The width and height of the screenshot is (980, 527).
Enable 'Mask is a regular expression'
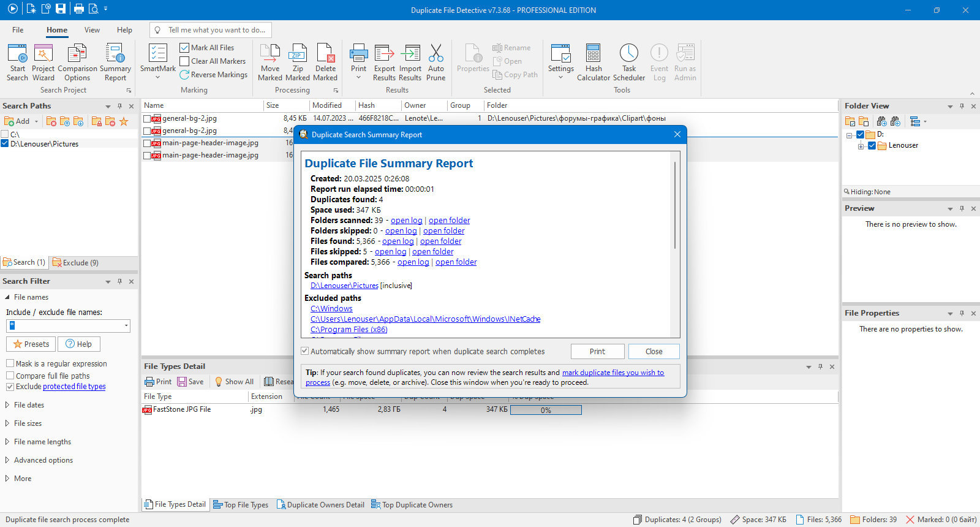(10, 363)
